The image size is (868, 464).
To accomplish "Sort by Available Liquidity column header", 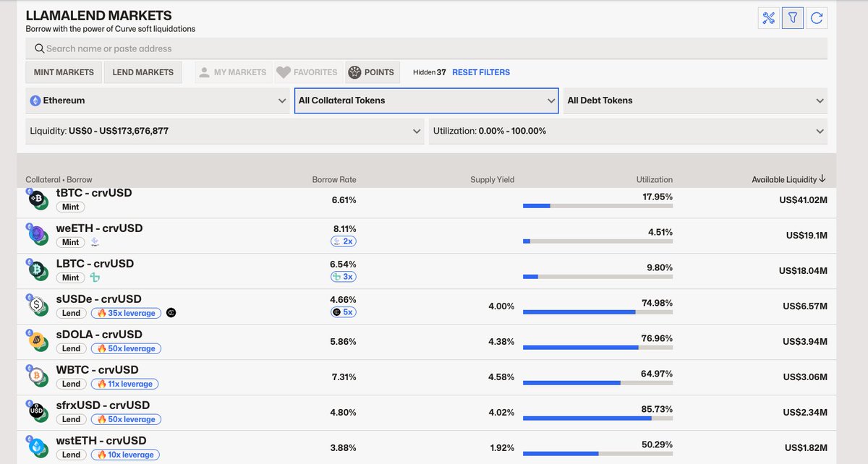I will click(784, 179).
